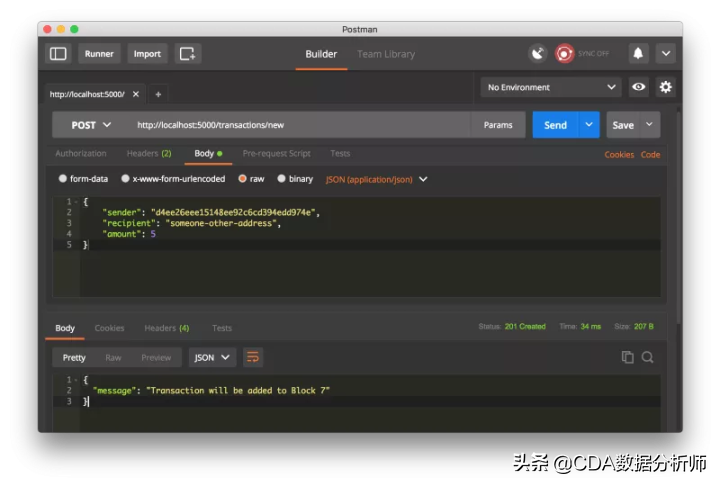
Task: Copy the response body to clipboard
Action: pos(627,357)
